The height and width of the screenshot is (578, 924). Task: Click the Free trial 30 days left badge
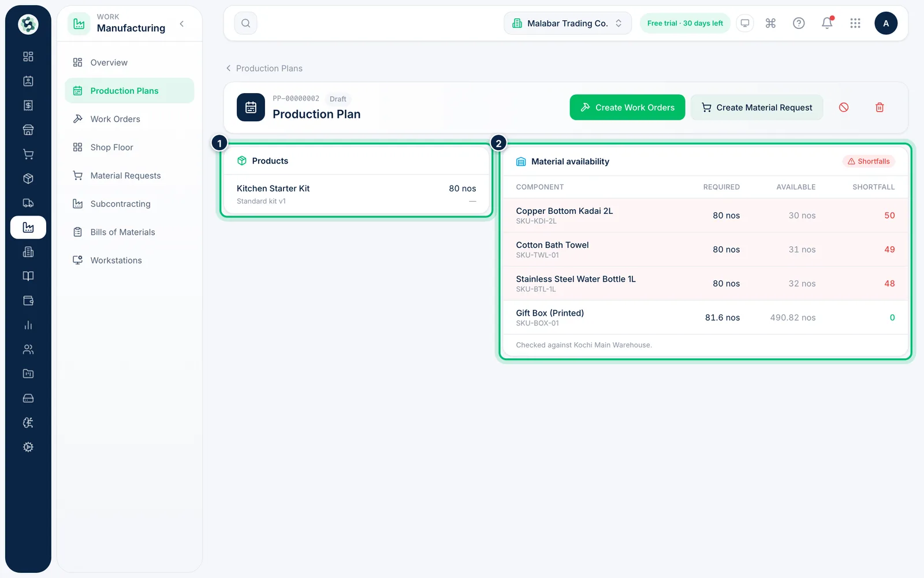[x=685, y=23]
